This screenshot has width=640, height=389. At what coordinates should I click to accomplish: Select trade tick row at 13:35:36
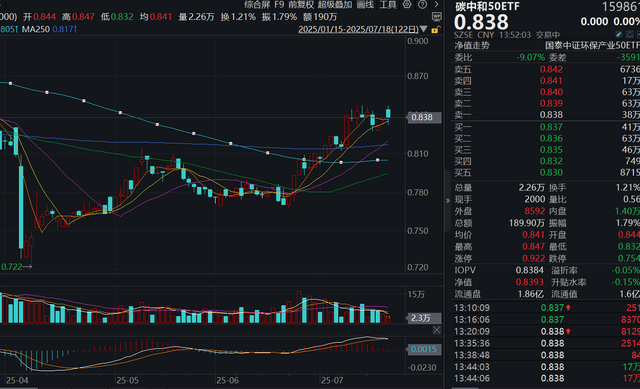547,344
